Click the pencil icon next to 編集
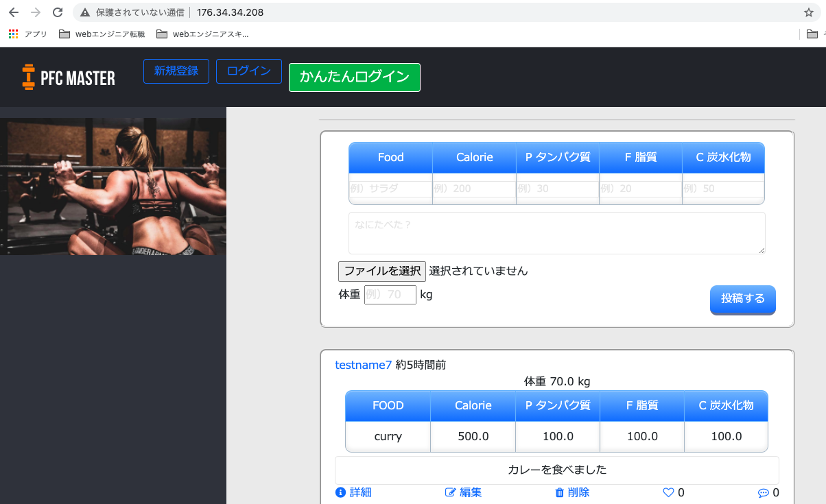 tap(449, 492)
